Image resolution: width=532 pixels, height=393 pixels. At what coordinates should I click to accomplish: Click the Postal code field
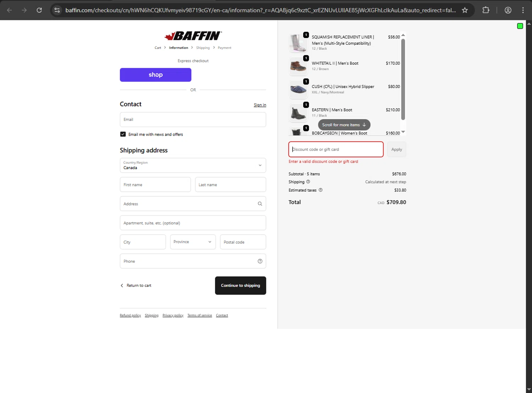tap(243, 242)
